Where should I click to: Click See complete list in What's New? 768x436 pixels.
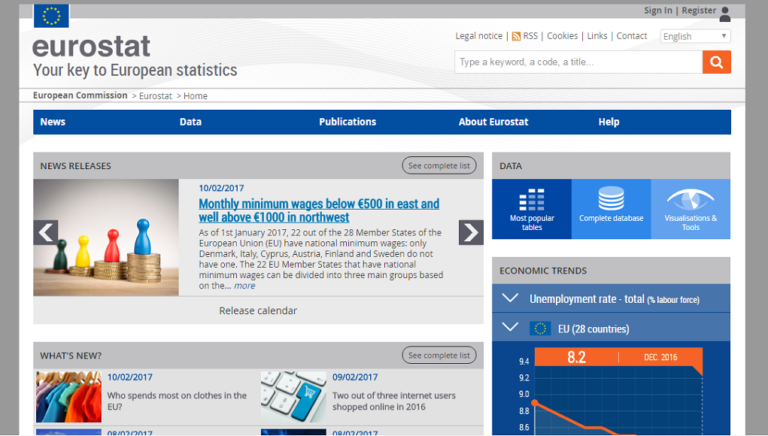click(x=439, y=355)
